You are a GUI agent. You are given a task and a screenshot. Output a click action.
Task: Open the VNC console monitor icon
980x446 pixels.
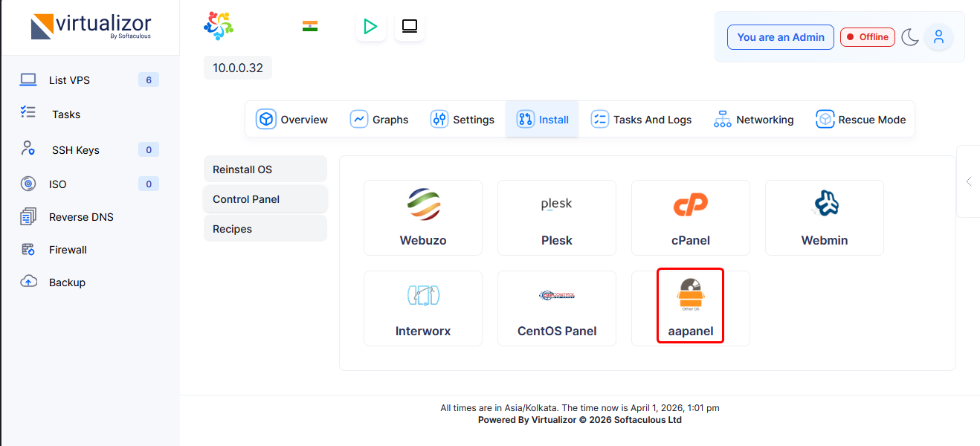[x=410, y=27]
